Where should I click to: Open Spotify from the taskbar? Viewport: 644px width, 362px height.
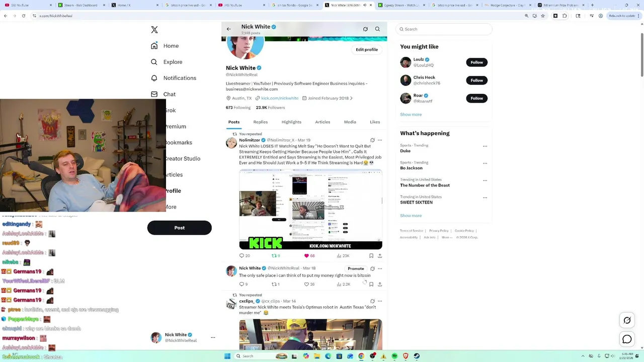click(x=394, y=356)
